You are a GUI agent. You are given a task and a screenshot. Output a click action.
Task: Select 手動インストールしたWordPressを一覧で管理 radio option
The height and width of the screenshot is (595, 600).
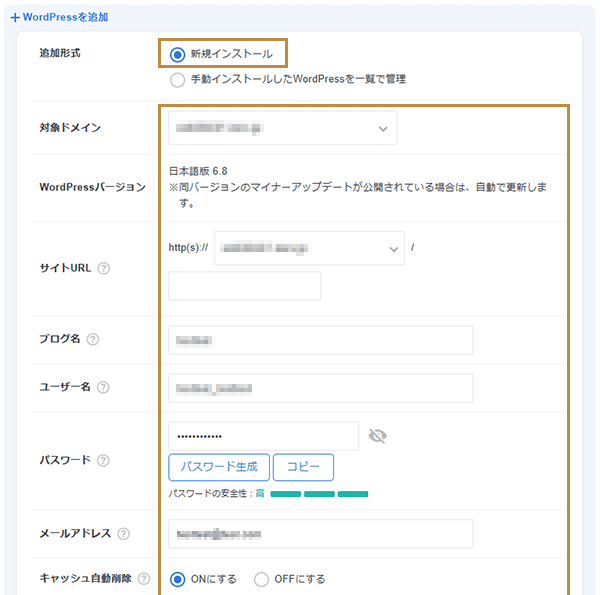[x=177, y=80]
